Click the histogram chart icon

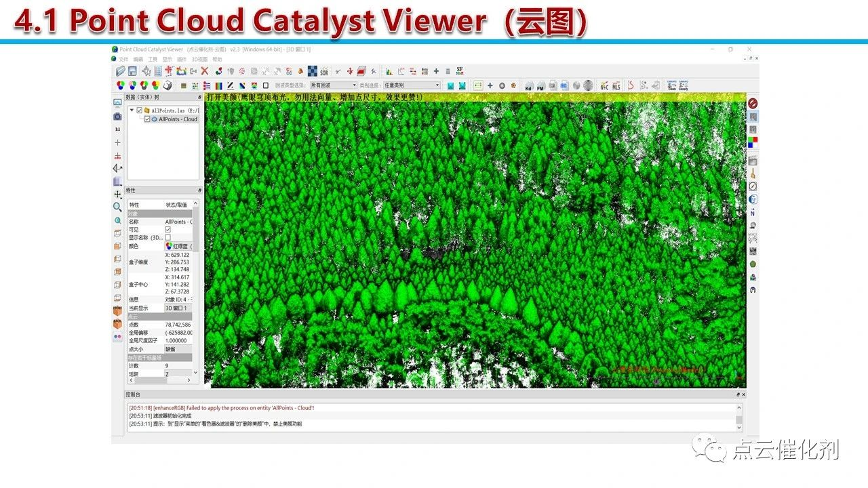coord(389,71)
